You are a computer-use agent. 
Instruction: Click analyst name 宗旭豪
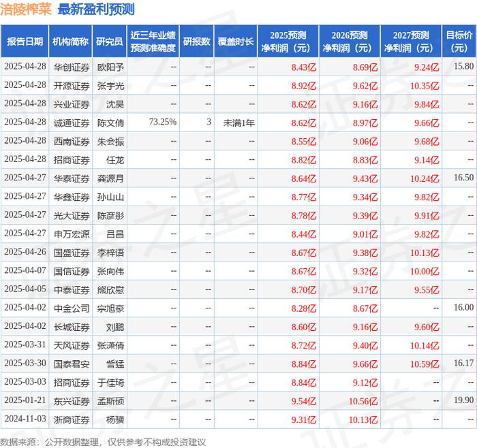(x=110, y=308)
